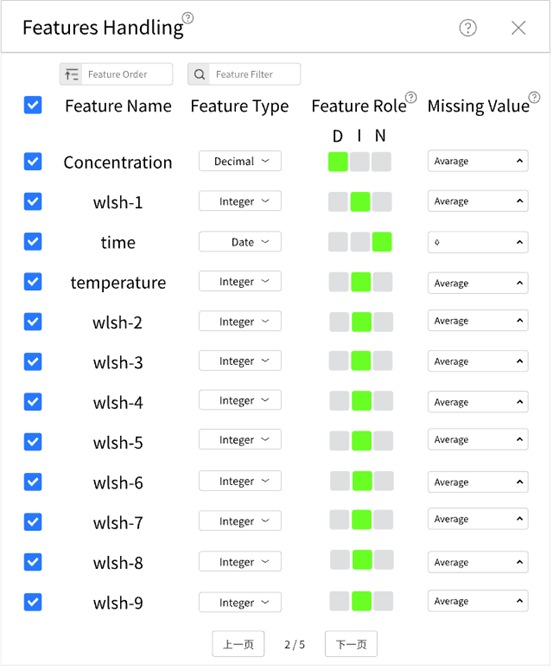Click the Feature Filter search icon

coord(199,74)
